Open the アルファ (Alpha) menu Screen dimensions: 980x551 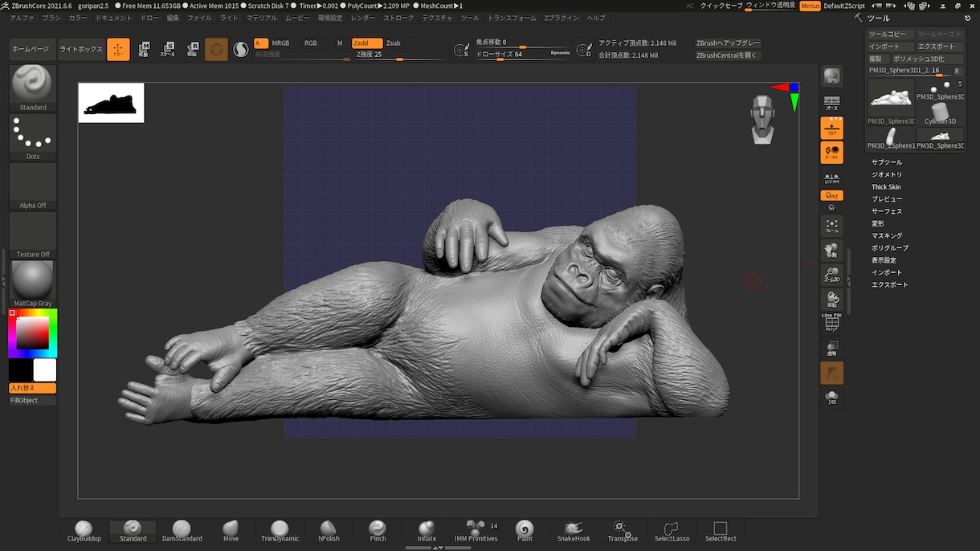(22, 18)
